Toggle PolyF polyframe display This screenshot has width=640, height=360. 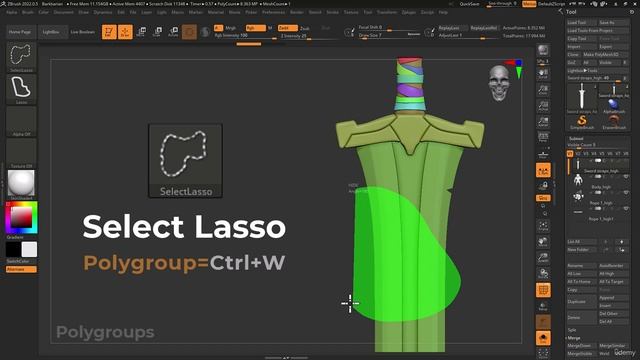[543, 290]
